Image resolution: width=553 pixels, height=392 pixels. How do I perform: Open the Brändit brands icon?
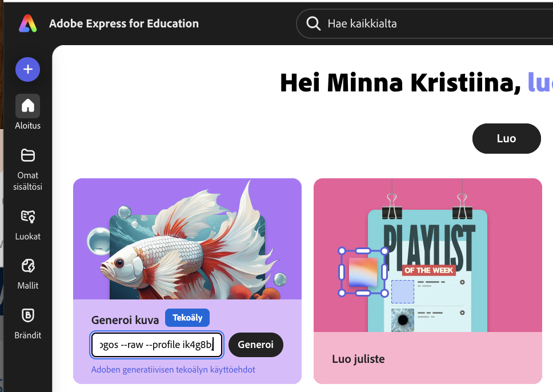tap(28, 315)
